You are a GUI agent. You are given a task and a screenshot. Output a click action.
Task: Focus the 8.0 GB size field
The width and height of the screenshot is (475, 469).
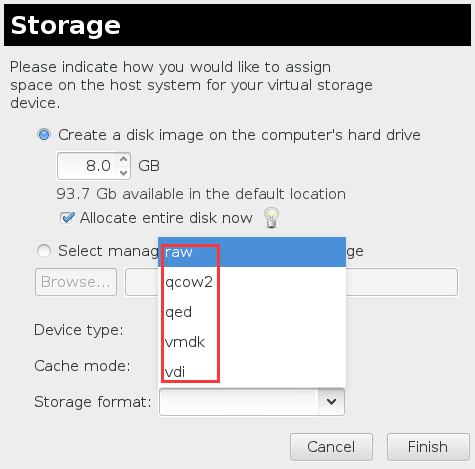pos(87,166)
